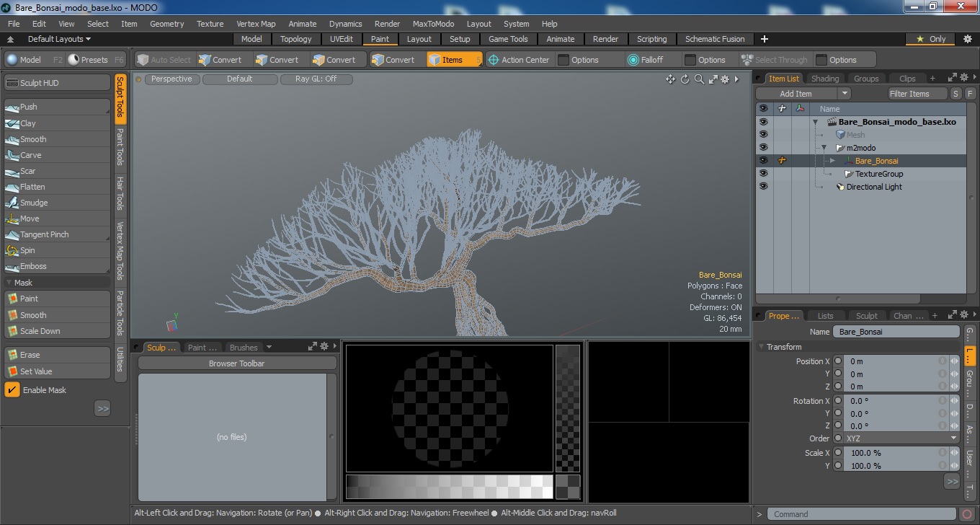
Task: Activate Items selection mode
Action: (x=453, y=60)
